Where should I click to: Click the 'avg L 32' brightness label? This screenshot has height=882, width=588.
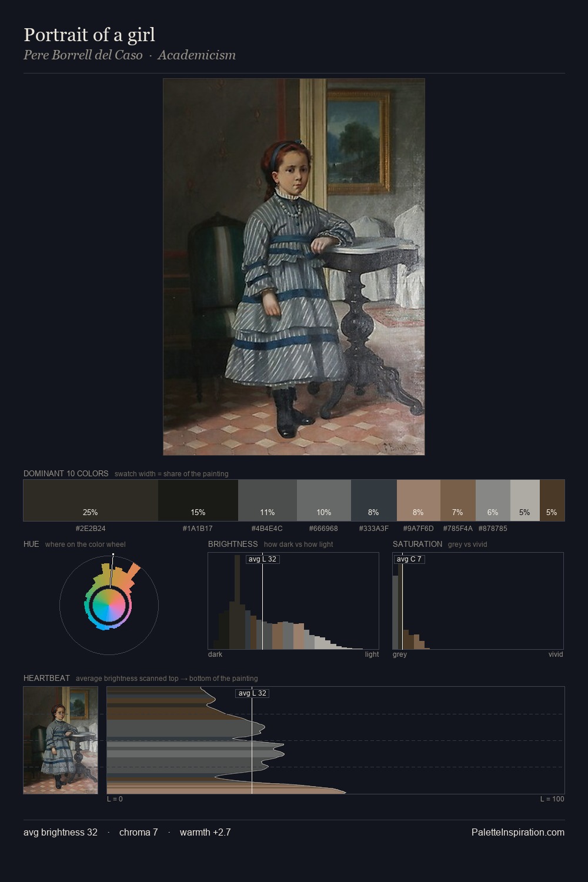point(262,559)
